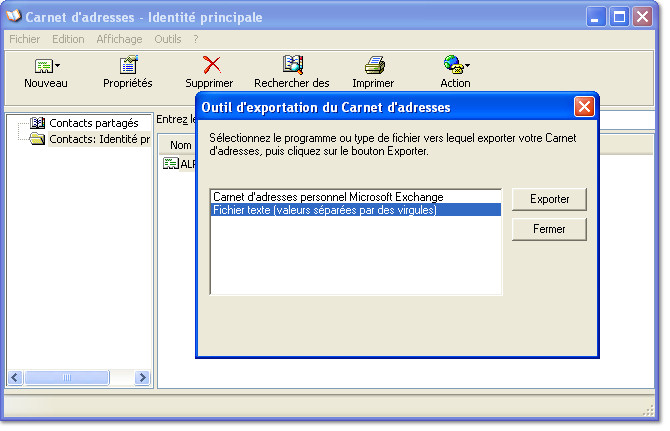This screenshot has height=431, width=670.
Task: Open Rechercher des personnes tool
Action: [292, 72]
